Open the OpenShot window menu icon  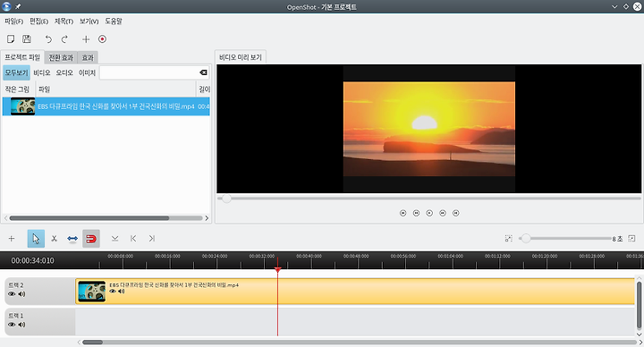click(x=6, y=6)
